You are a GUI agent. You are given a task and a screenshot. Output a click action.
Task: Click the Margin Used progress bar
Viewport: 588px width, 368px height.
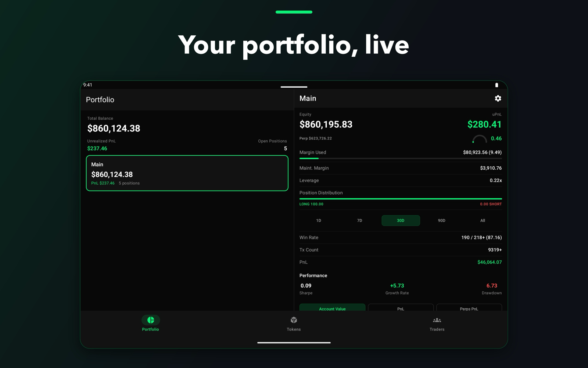coord(401,158)
